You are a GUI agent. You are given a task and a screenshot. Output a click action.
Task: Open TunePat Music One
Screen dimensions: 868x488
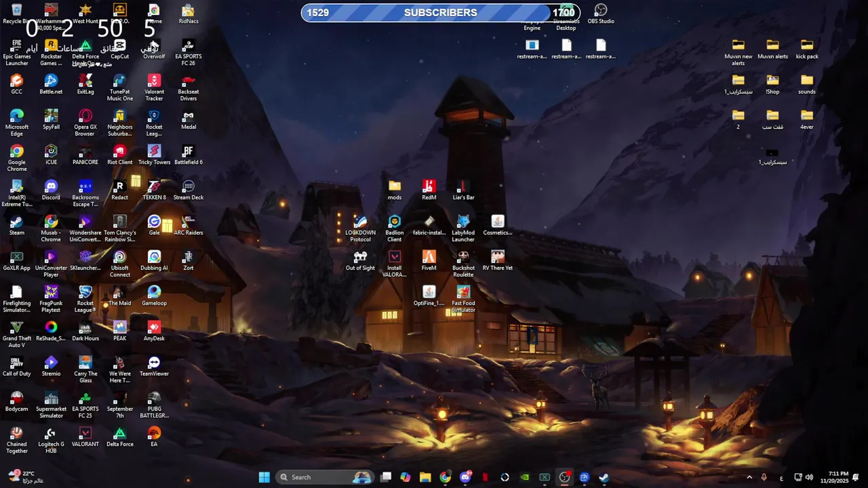[x=120, y=88]
